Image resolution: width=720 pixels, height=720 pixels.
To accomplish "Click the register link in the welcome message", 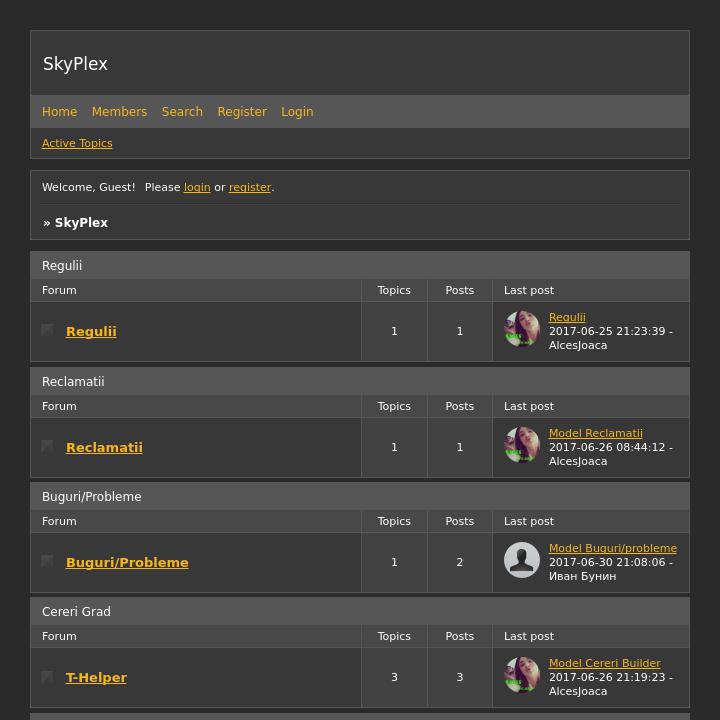I will point(250,187).
